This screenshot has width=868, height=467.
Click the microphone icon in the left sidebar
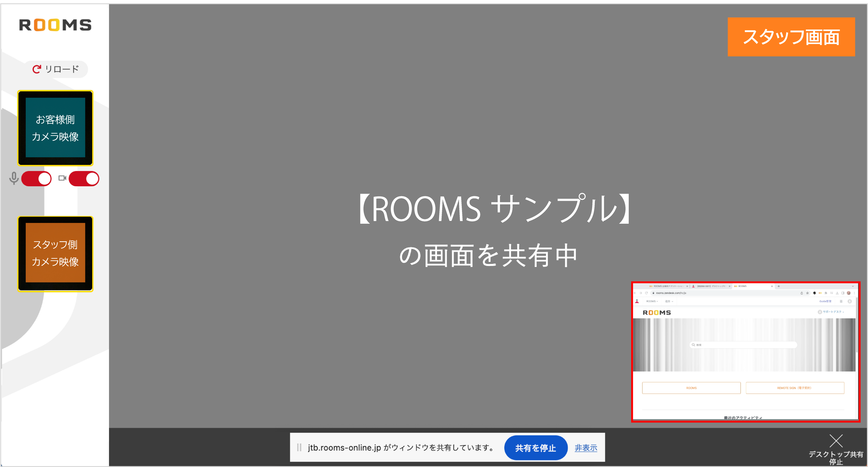coord(14,179)
